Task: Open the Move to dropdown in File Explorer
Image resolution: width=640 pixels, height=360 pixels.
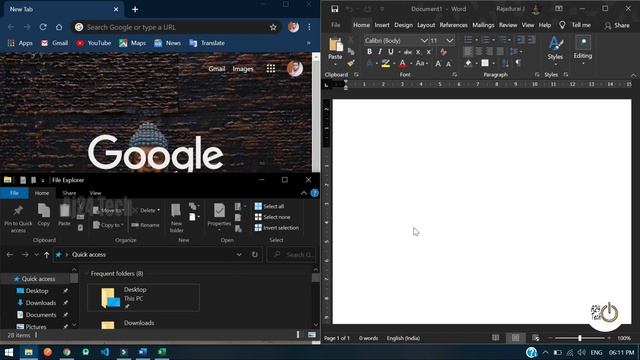Action: pyautogui.click(x=108, y=210)
